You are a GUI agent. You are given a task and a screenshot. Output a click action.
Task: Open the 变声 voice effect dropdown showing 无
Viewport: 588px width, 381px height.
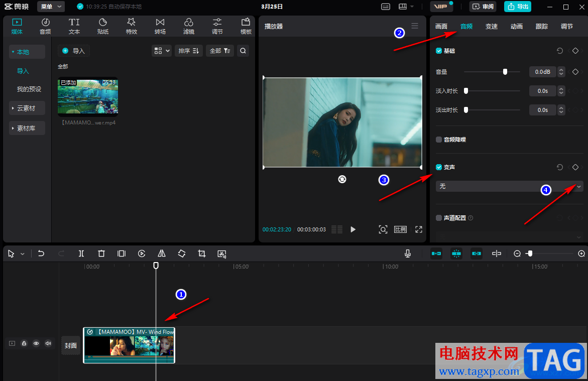(x=510, y=186)
